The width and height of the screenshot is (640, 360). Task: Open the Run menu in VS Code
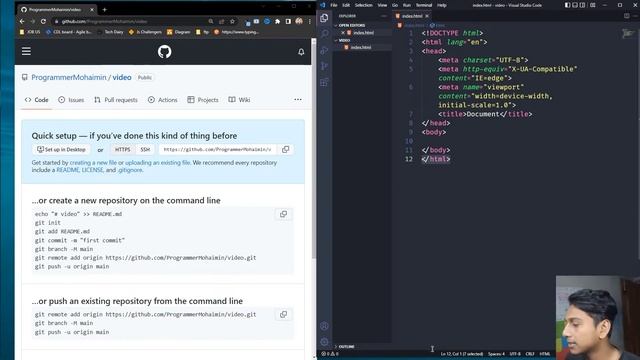pyautogui.click(x=407, y=5)
